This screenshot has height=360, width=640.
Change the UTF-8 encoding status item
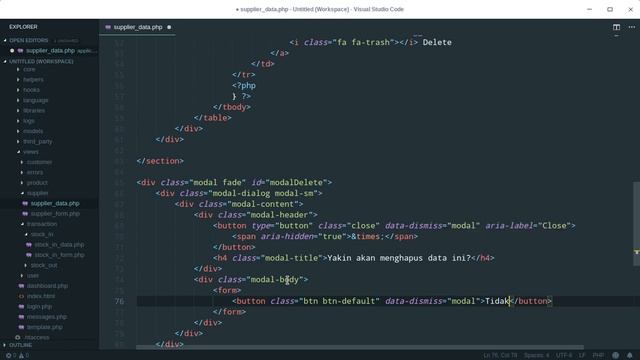[x=564, y=356]
